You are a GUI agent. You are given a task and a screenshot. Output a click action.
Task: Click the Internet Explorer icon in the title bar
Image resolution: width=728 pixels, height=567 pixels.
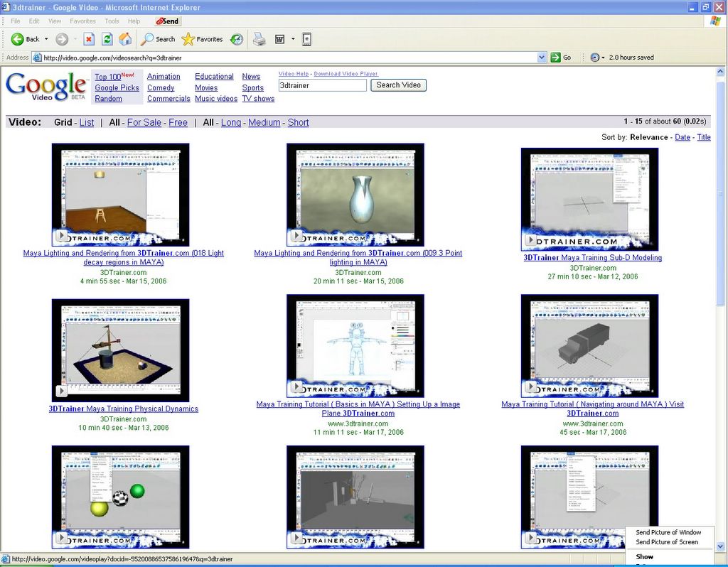pos(6,7)
